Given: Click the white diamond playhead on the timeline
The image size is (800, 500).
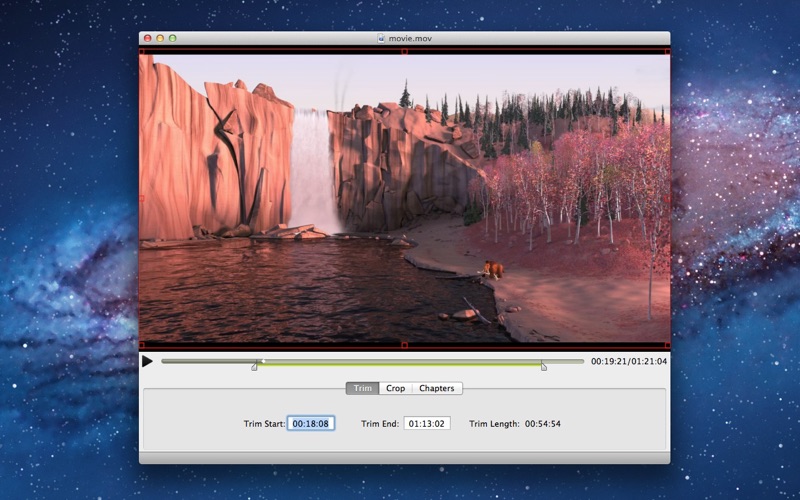Looking at the screenshot, I should click(x=263, y=361).
